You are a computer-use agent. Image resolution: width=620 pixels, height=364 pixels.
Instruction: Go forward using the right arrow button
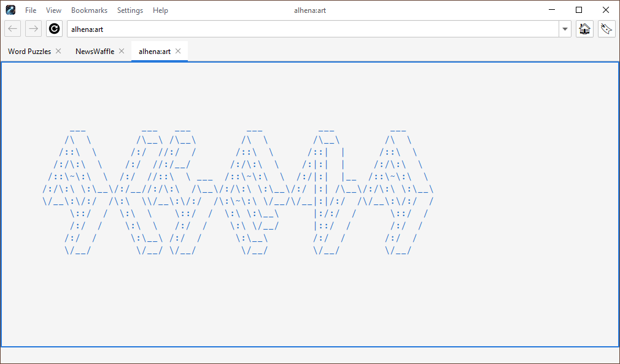34,29
